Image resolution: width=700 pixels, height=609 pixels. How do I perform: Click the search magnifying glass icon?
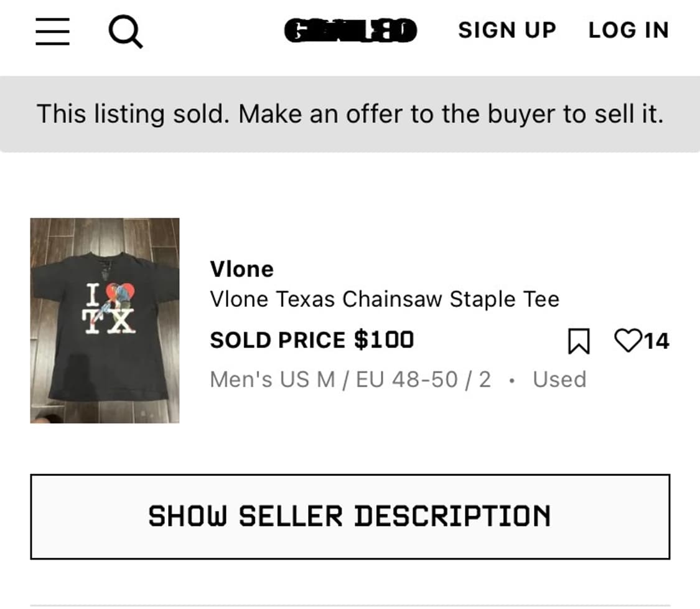point(126,32)
